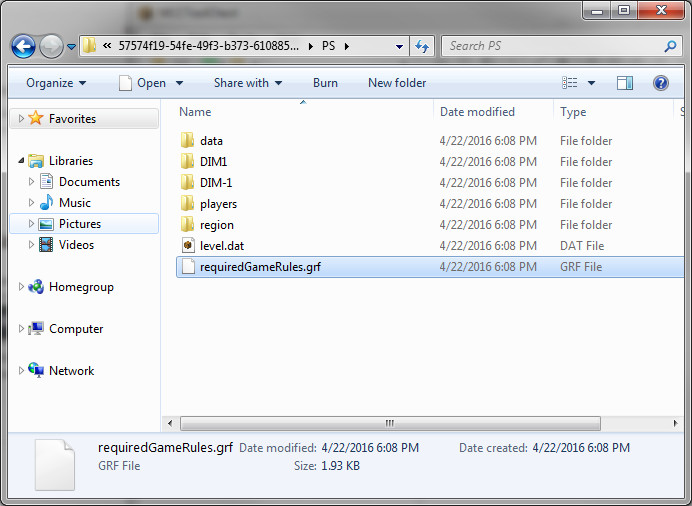Expand the Music library node

click(31, 202)
